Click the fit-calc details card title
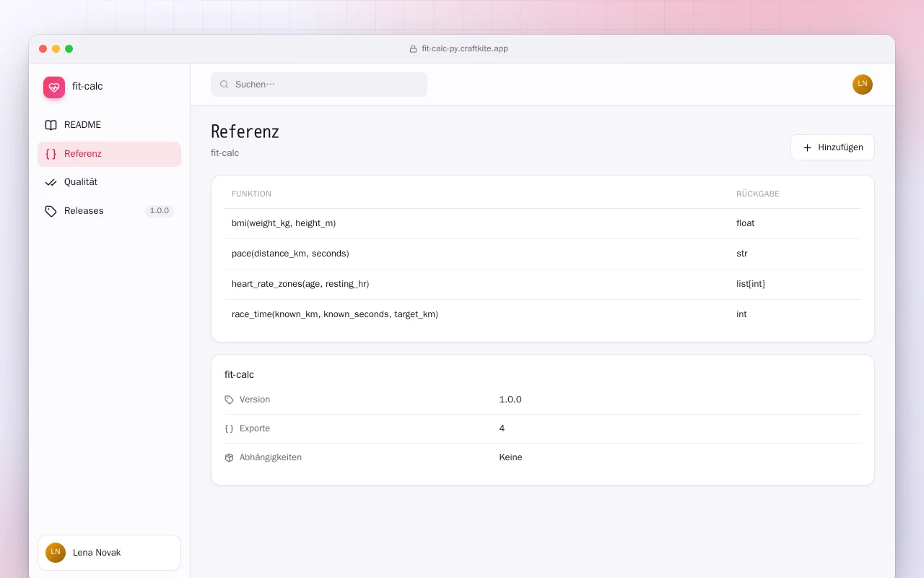Viewport: 924px width, 578px height. pyautogui.click(x=239, y=375)
